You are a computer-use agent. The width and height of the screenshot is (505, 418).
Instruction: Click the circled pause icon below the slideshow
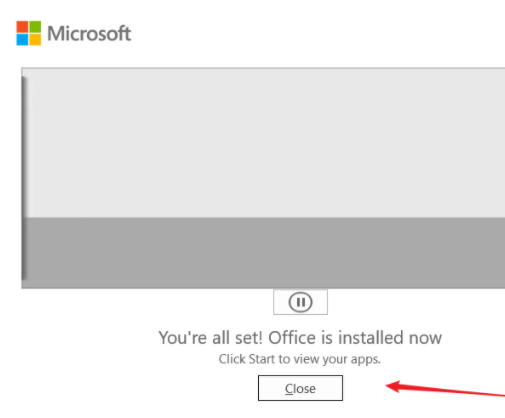click(300, 302)
